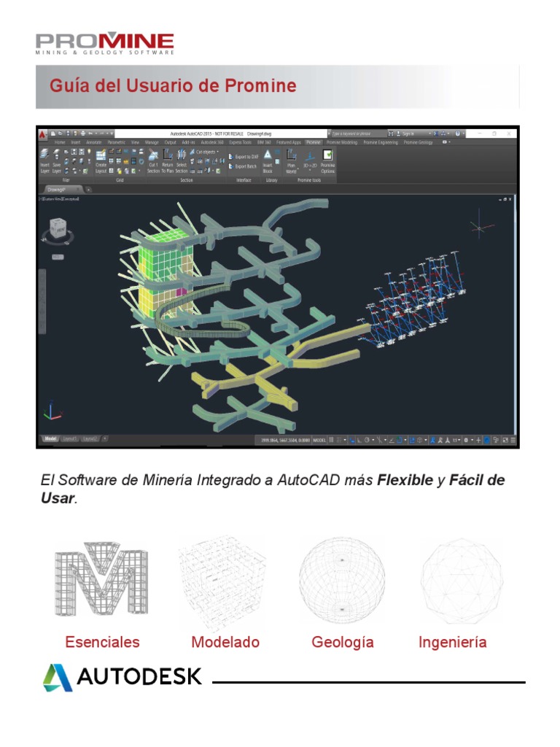Click the Promine logo at top
The height and width of the screenshot is (747, 560).
click(105, 43)
